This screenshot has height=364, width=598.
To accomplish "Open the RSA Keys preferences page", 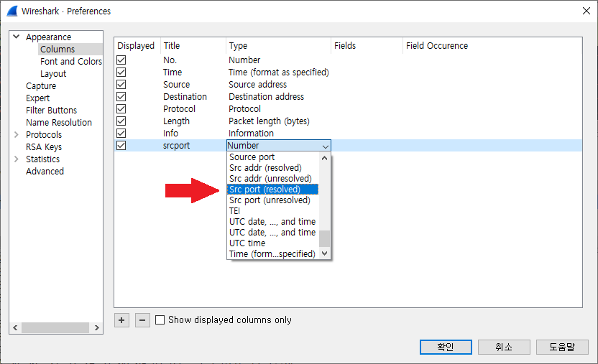I will [x=44, y=146].
